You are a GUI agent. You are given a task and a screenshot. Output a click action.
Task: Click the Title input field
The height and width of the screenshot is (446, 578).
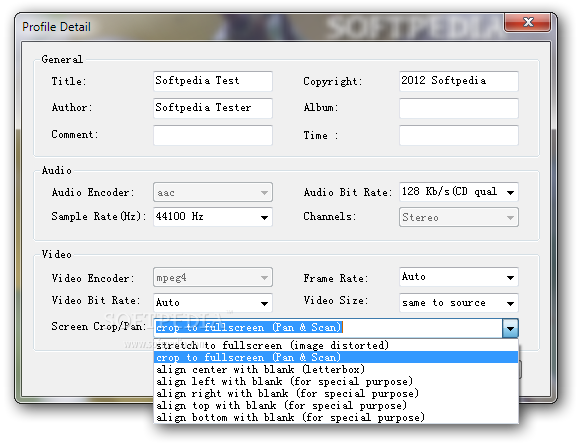tap(213, 81)
